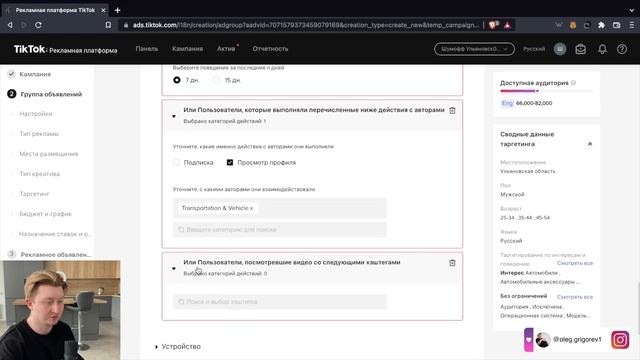Delete the creator-actions block via its trash icon
The width and height of the screenshot is (640, 360).
point(452,110)
